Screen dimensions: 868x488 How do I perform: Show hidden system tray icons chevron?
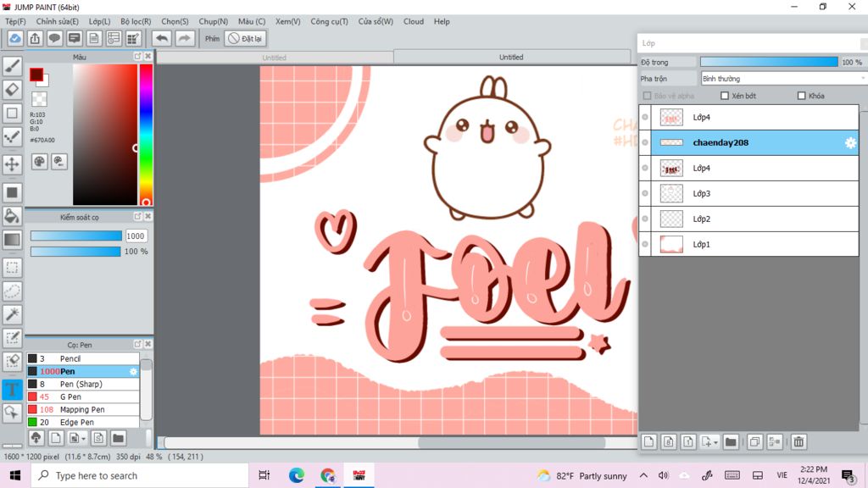click(643, 475)
